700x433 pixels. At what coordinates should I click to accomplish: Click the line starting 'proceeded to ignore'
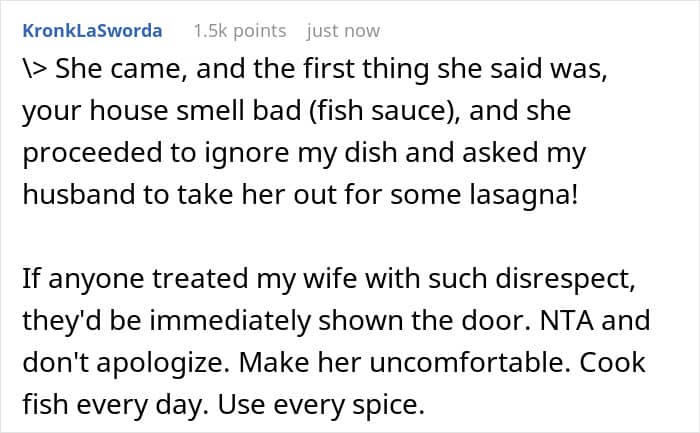click(304, 153)
